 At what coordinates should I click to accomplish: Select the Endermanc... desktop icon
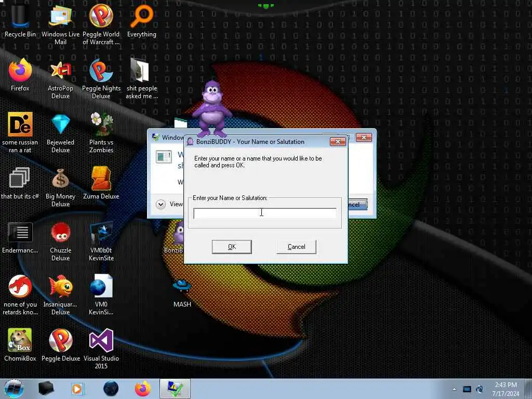(20, 237)
